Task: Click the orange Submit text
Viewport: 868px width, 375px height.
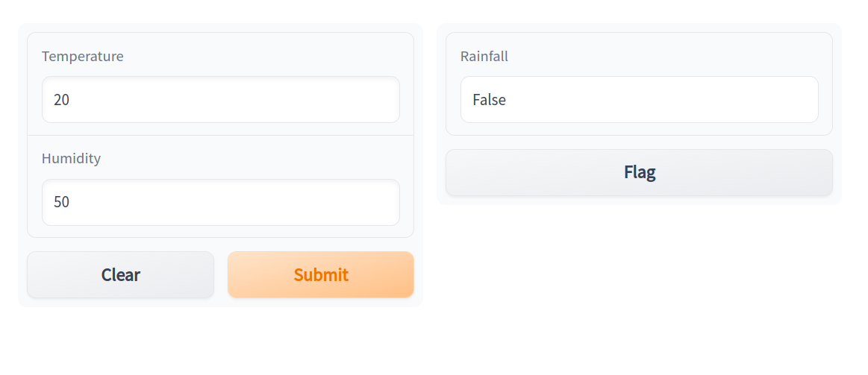Action: click(321, 275)
